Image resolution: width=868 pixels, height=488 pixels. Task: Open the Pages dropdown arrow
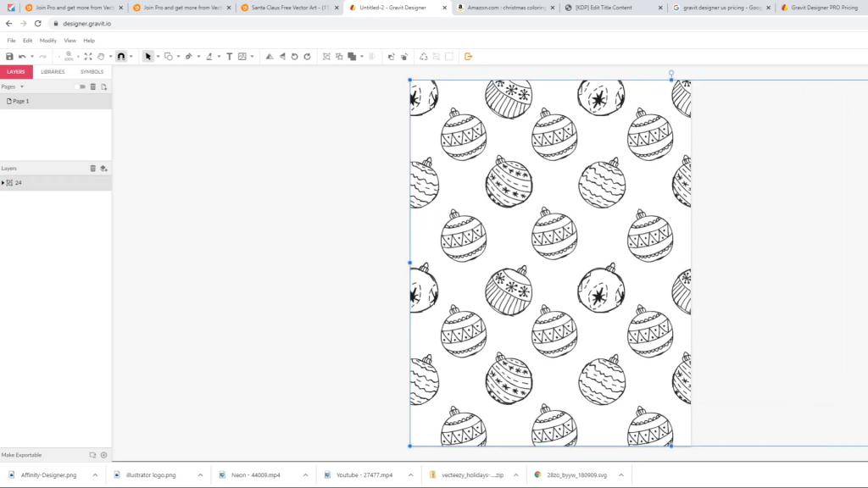[22, 86]
